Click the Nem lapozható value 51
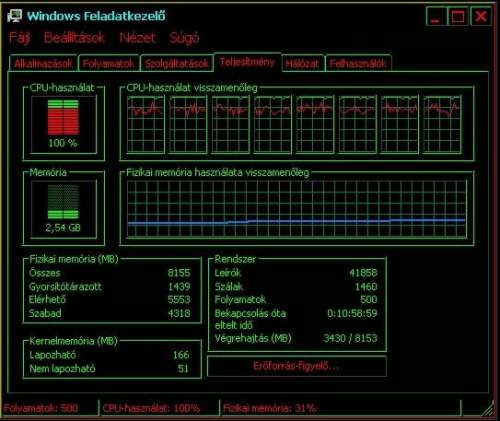500x421 pixels. (x=183, y=368)
